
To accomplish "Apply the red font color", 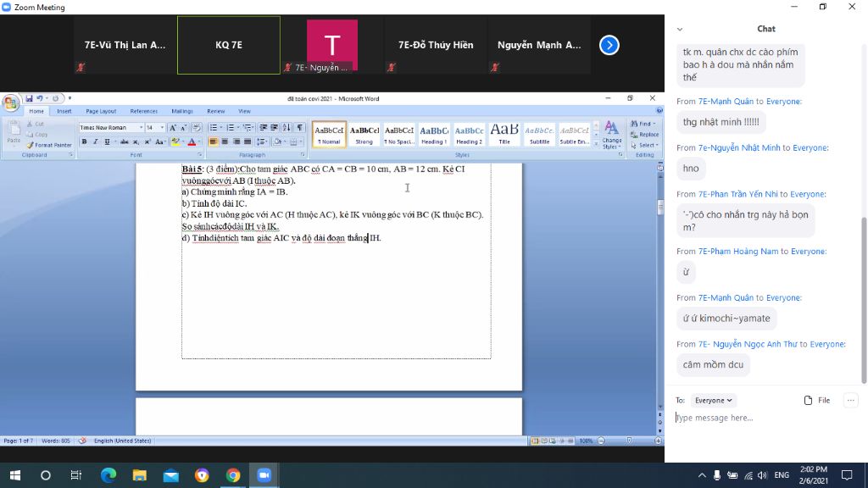I will [x=192, y=142].
